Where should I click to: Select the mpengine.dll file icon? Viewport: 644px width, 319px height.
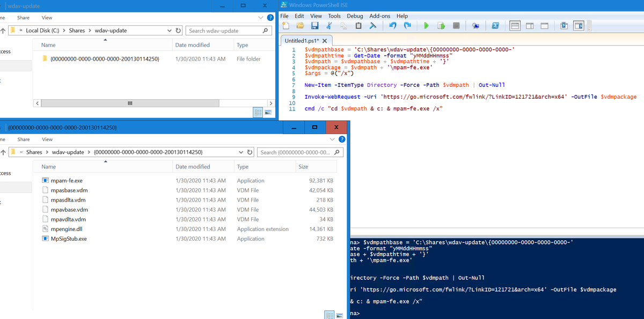coord(46,229)
